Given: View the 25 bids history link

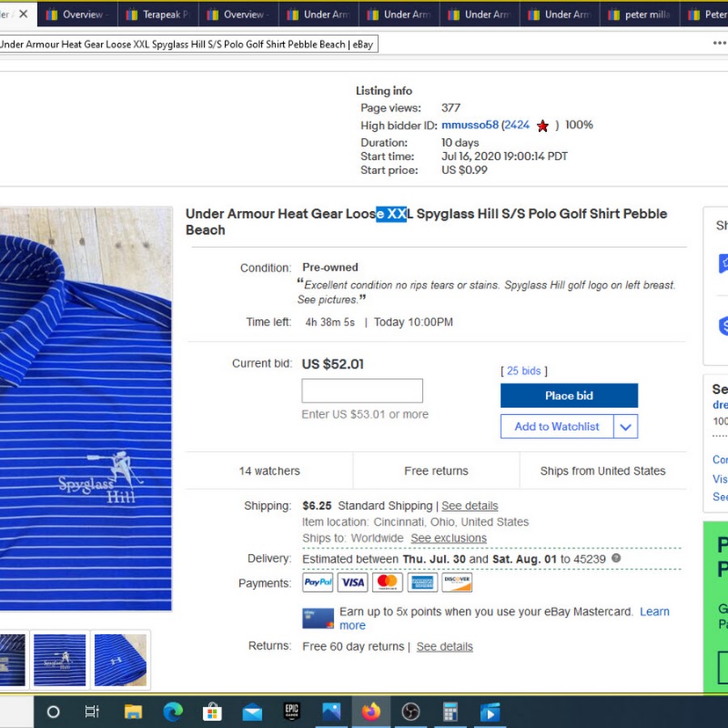Looking at the screenshot, I should pyautogui.click(x=523, y=370).
